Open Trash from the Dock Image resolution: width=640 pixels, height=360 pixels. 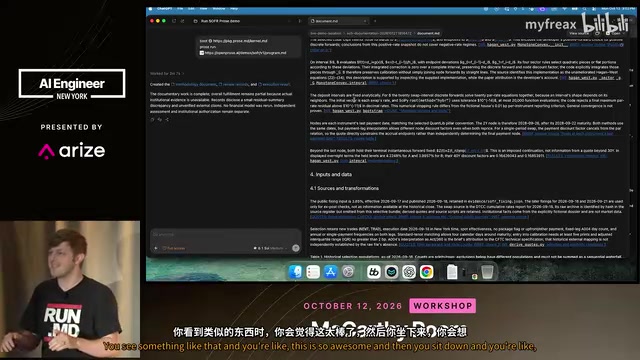click(487, 272)
